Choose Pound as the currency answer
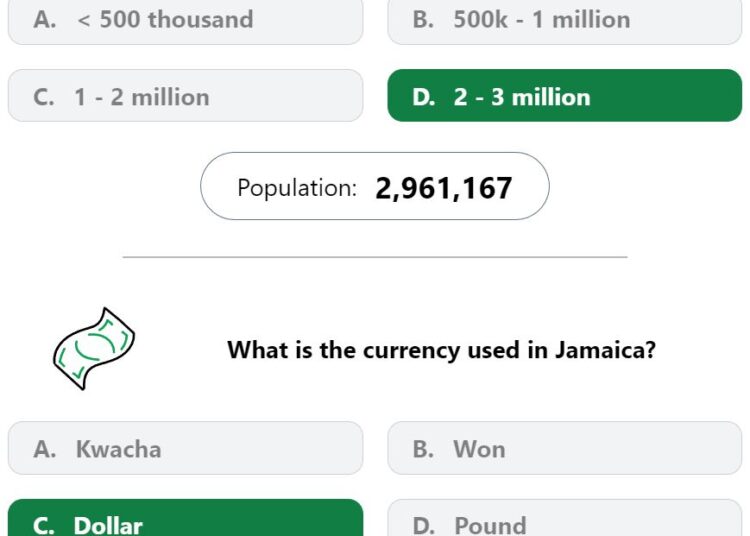 (x=564, y=518)
